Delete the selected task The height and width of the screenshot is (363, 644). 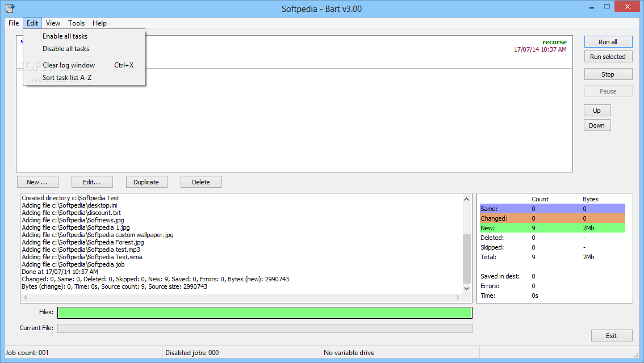[x=201, y=181]
